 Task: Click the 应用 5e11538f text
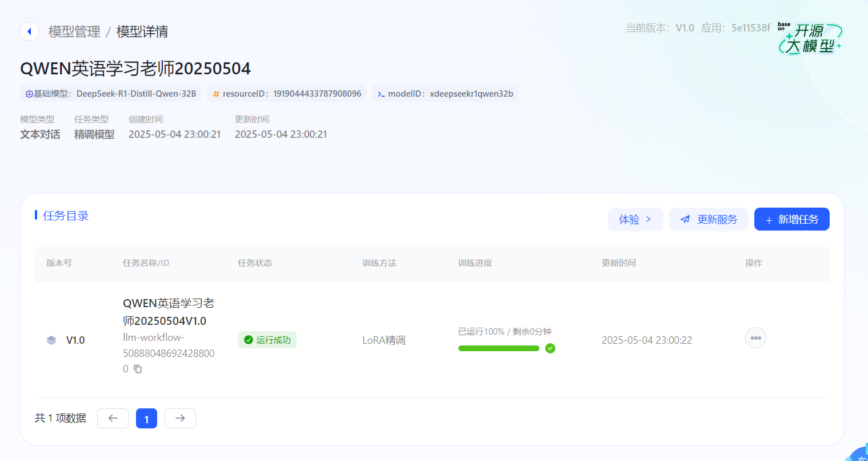coord(736,28)
